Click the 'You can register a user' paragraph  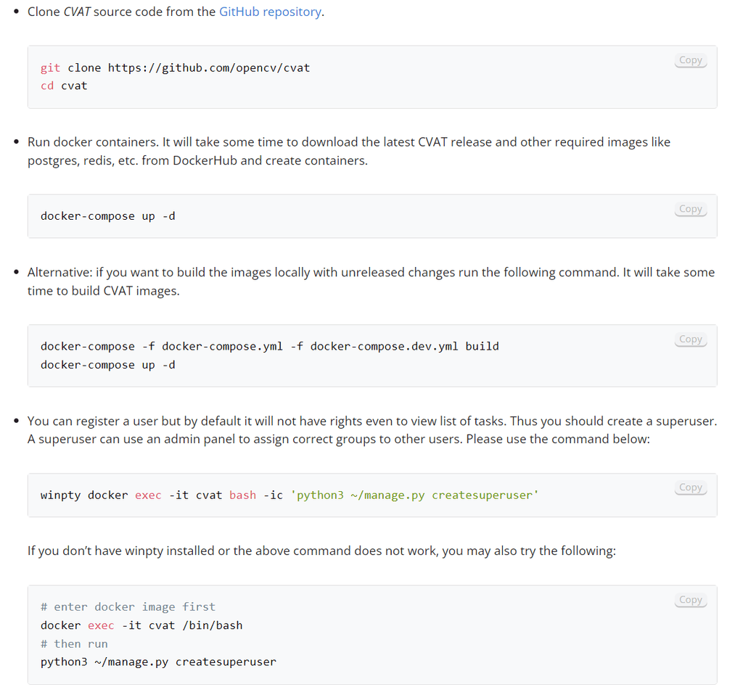(372, 430)
